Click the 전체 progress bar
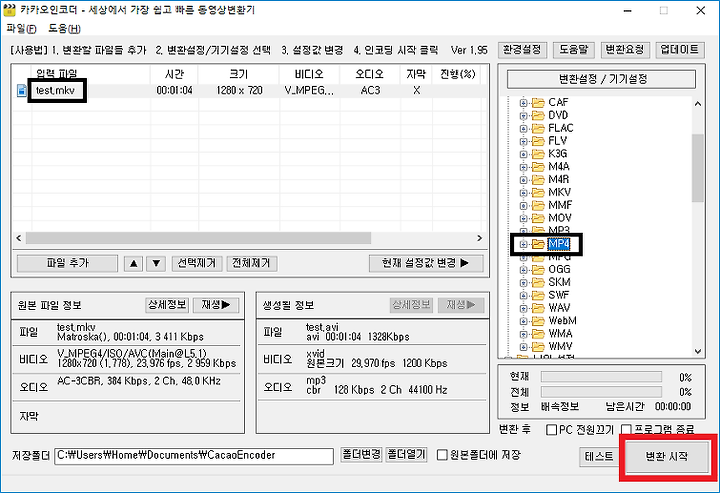Screen dimensions: 720x493 [x=601, y=392]
